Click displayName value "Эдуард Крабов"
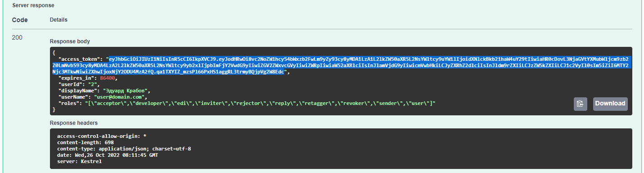 pos(125,91)
